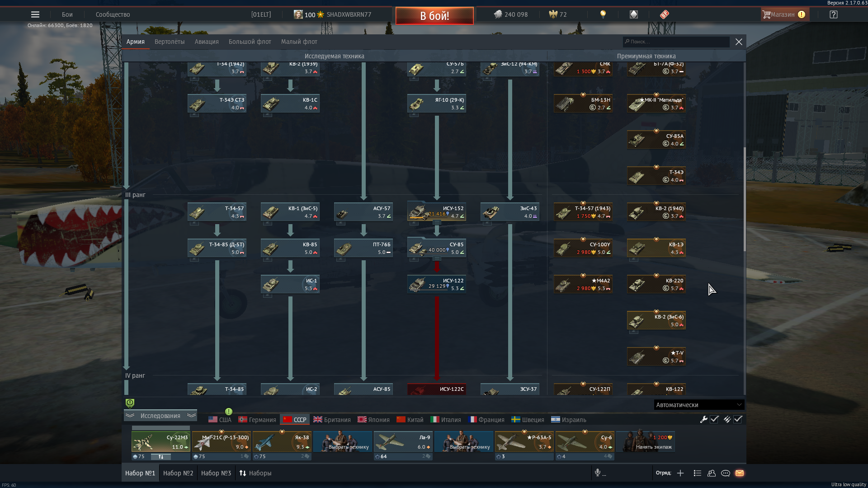This screenshot has height=488, width=868.
Task: Click the squadron tag [01ELT]
Action: pyautogui.click(x=261, y=14)
